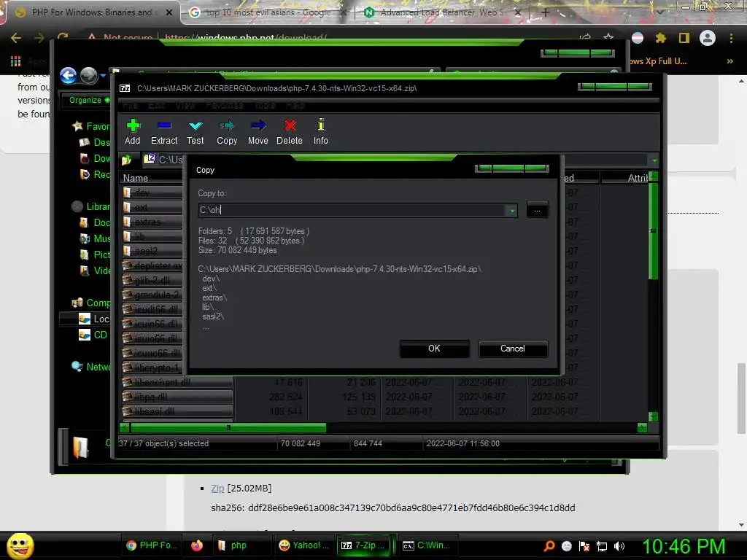The image size is (747, 560).
Task: Open the Tools menu in 7-Zip
Action: [x=265, y=105]
